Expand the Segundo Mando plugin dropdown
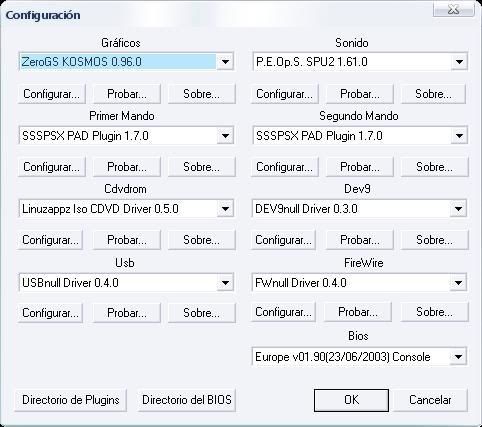This screenshot has height=427, width=482. (459, 136)
